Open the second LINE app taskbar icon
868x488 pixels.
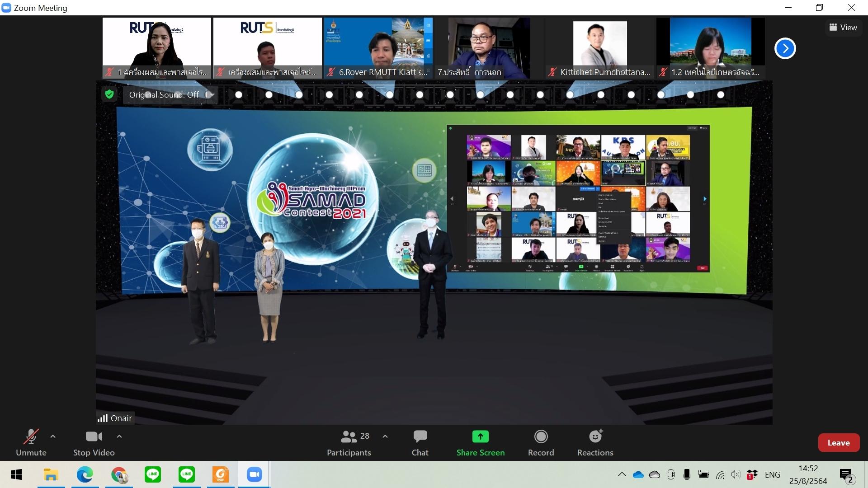pyautogui.click(x=187, y=474)
